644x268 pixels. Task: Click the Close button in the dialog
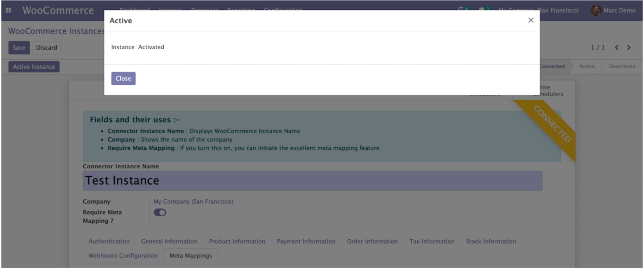[x=123, y=79]
